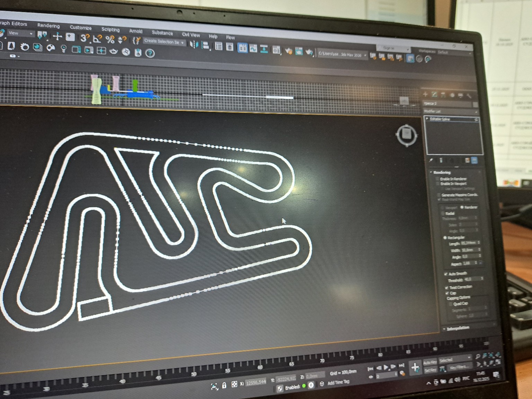Open the Material Editor palette icon
Image resolution: width=532 pixels, height=399 pixels.
coord(51,48)
